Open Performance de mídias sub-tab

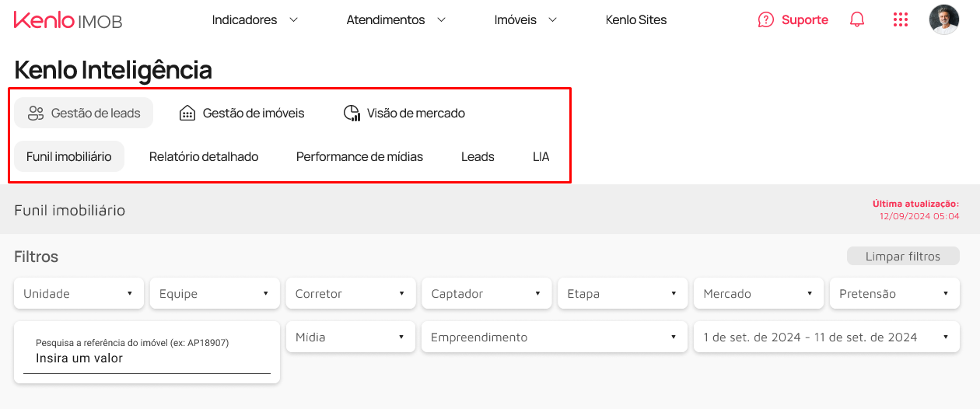(359, 156)
